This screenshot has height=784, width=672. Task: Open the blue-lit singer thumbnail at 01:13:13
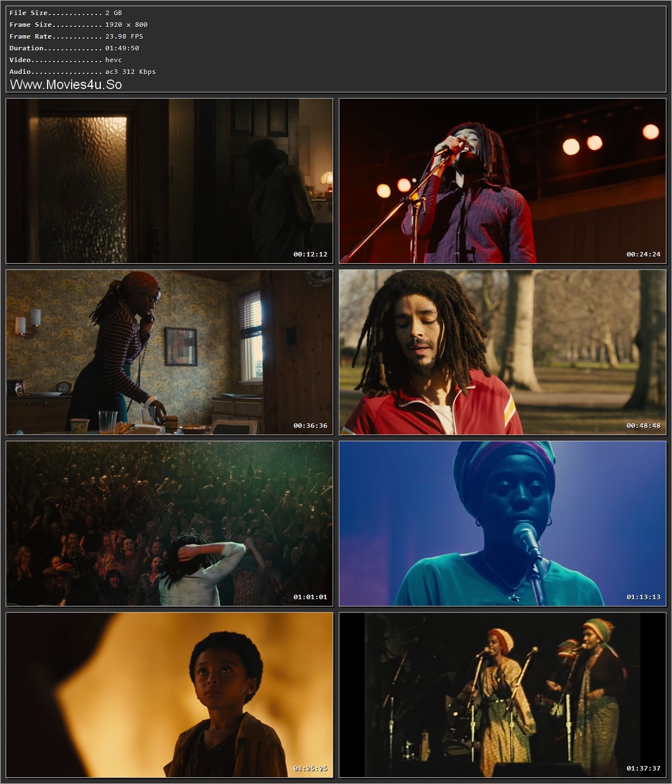click(501, 525)
